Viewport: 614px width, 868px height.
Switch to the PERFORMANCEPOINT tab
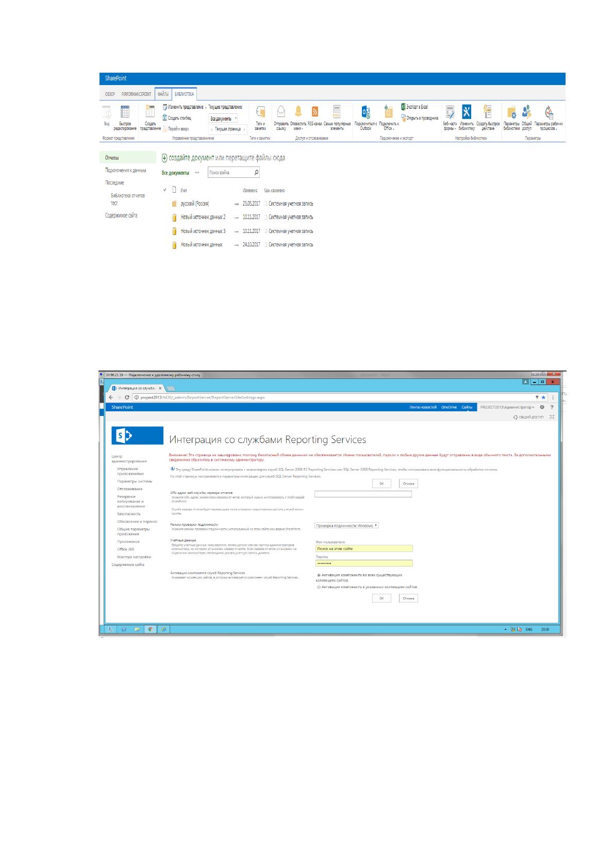click(136, 94)
